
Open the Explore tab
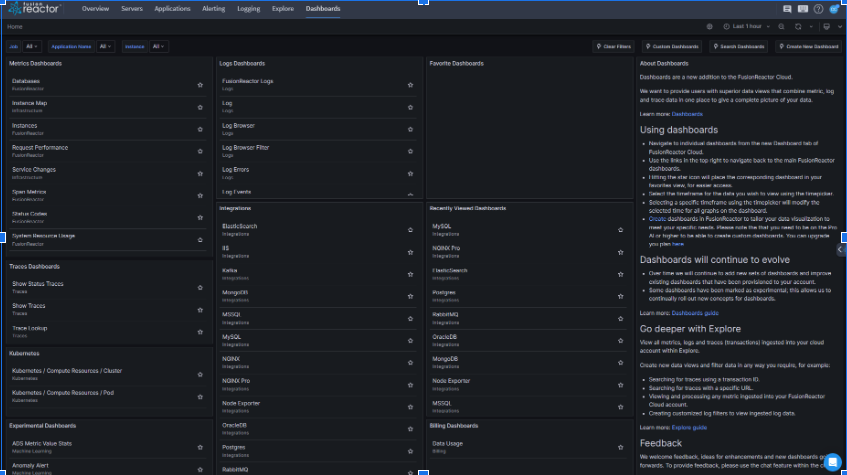click(x=283, y=9)
